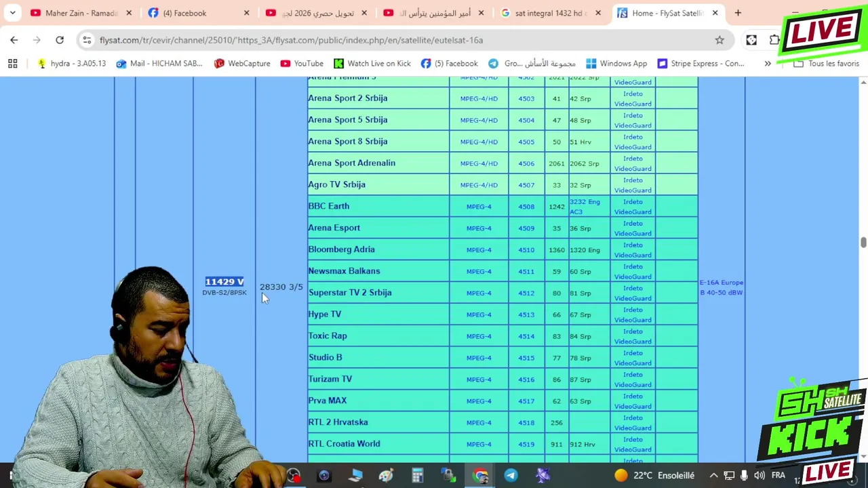Bookmark this page with the star icon
Image resolution: width=868 pixels, height=488 pixels.
pyautogui.click(x=719, y=40)
